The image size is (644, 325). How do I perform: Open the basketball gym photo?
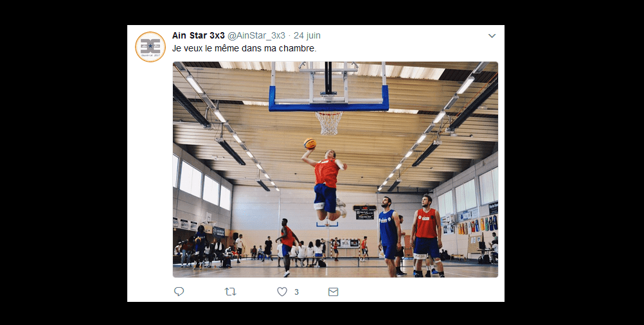click(x=335, y=170)
